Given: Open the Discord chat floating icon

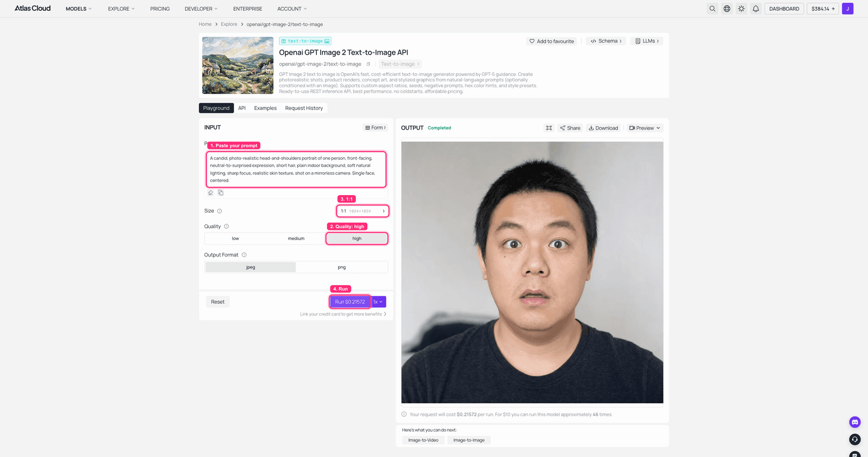Looking at the screenshot, I should [x=855, y=422].
